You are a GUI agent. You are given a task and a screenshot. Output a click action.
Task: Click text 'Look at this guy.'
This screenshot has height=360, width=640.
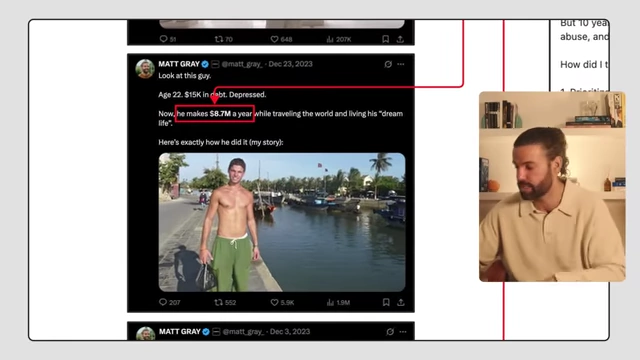[x=185, y=76]
